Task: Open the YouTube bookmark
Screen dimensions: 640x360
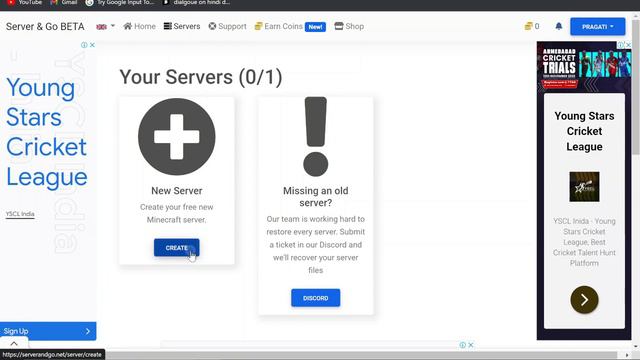Action: tap(25, 2)
